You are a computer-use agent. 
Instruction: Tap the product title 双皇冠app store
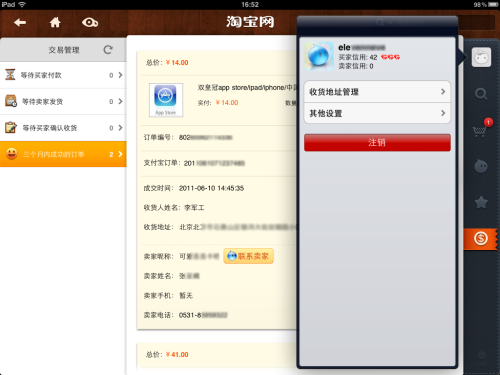point(247,87)
